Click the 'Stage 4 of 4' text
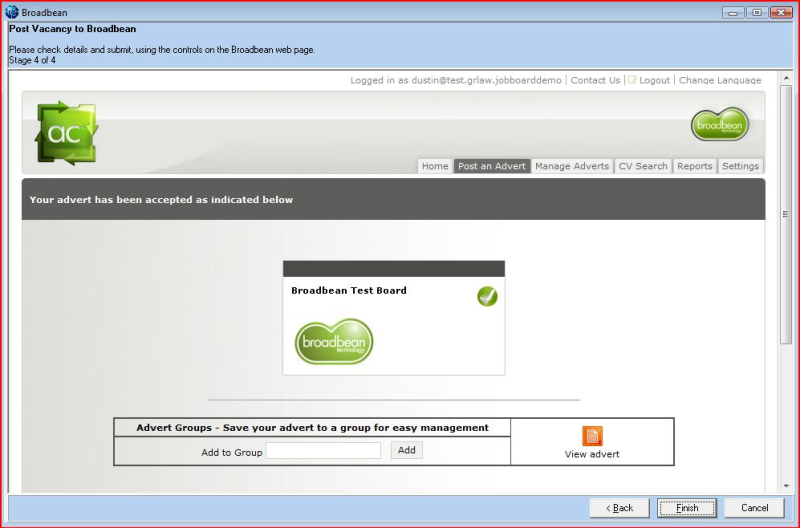 (x=32, y=60)
